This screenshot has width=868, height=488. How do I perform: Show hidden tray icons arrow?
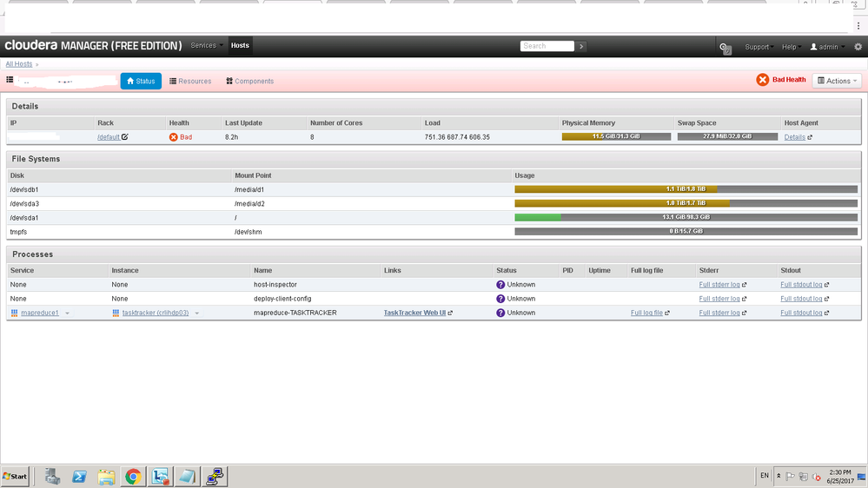pyautogui.click(x=779, y=477)
